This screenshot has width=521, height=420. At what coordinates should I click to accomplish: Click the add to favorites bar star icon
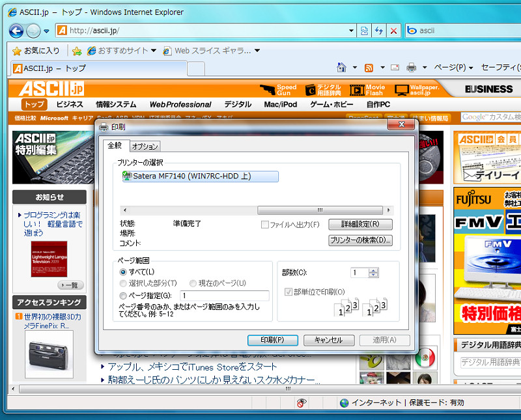77,51
